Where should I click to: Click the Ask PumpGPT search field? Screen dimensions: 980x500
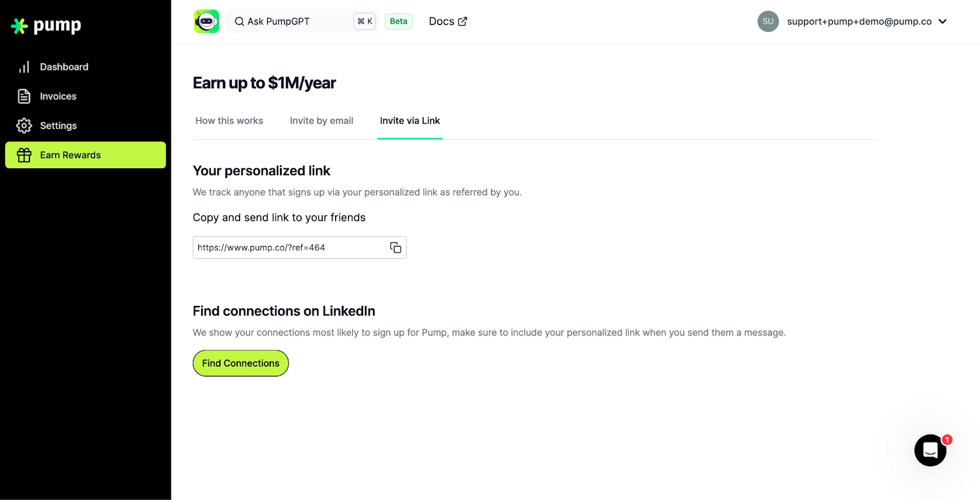pyautogui.click(x=288, y=21)
